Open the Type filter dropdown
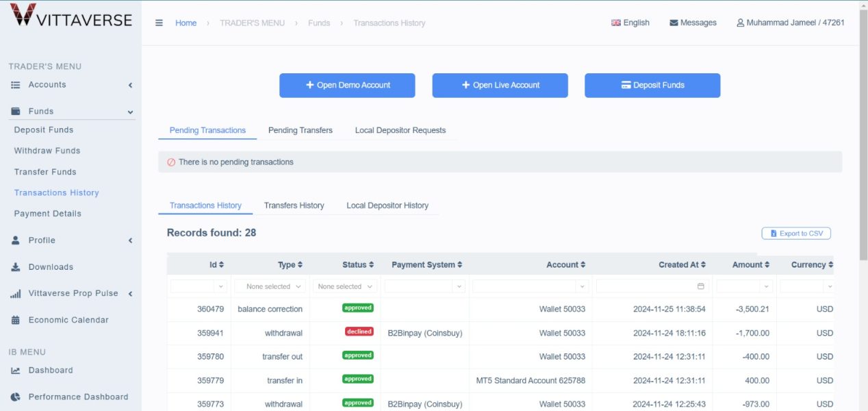 coord(272,286)
